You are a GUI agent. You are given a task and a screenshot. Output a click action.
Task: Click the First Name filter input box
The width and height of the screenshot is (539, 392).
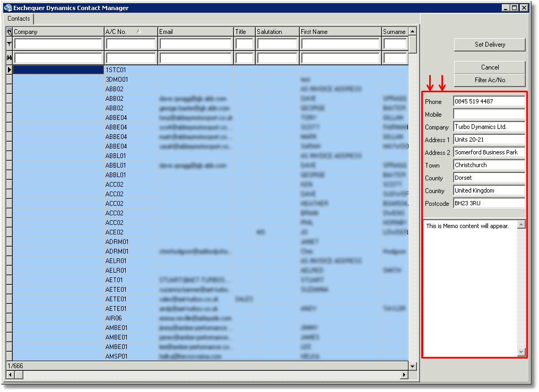coord(340,44)
